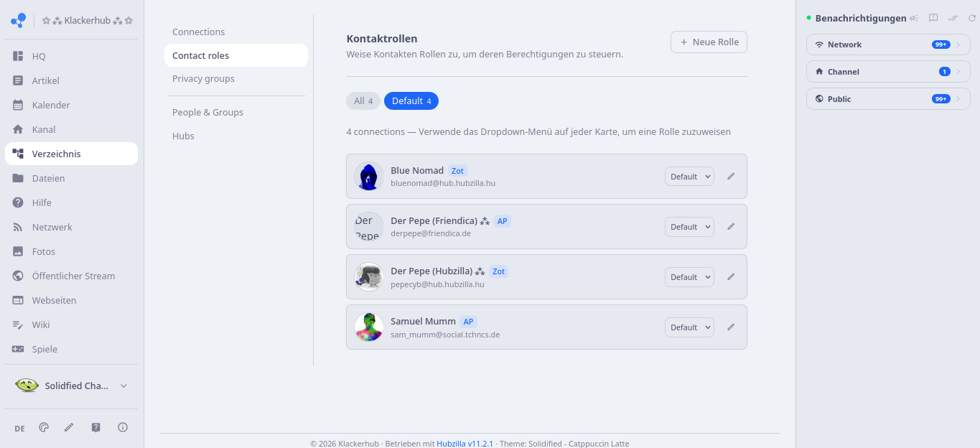This screenshot has width=980, height=448.
Task: Open role dropdown for Samuel Mumm
Action: (x=689, y=327)
